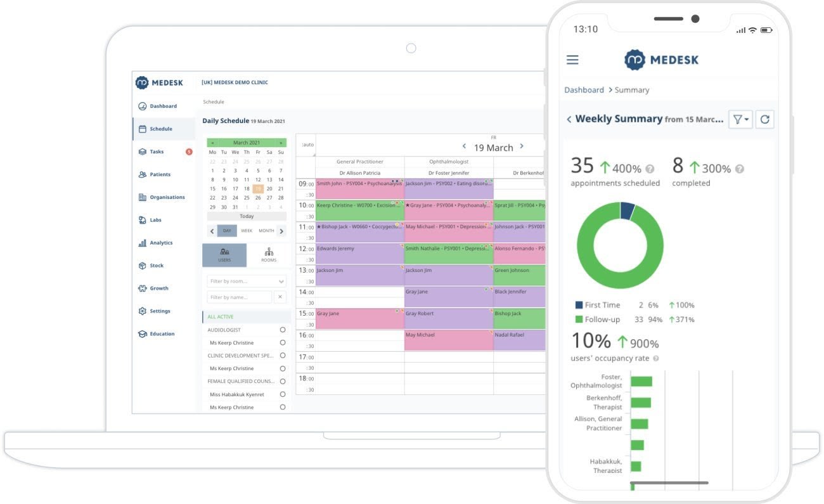
Task: Open the Patients section
Action: click(158, 174)
